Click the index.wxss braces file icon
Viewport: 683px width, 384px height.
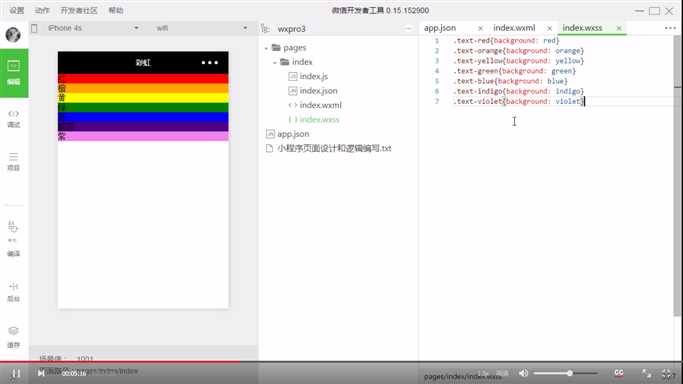coord(293,119)
